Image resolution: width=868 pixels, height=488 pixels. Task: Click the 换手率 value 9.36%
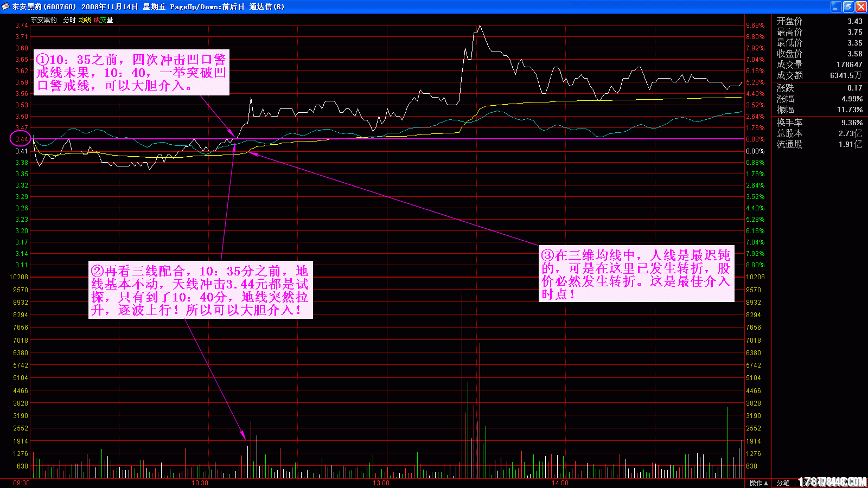coord(852,123)
